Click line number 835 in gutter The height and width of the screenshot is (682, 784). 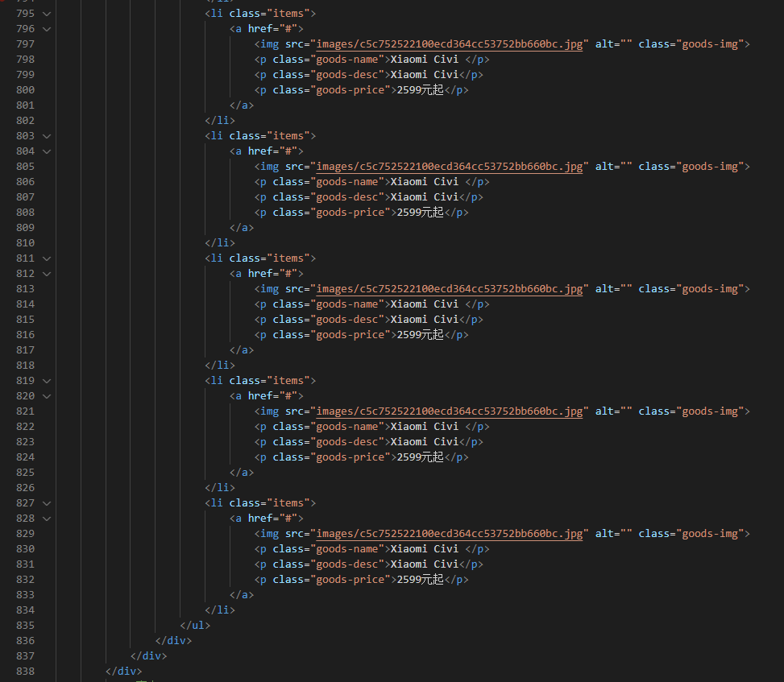click(x=26, y=626)
